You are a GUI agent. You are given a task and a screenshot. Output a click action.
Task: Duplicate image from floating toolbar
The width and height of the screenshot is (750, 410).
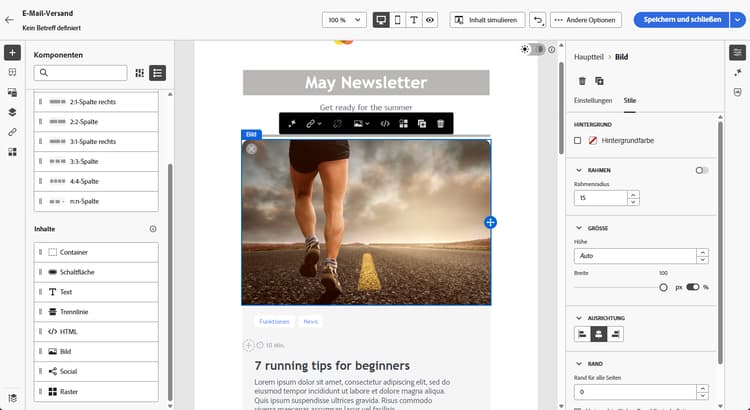[421, 123]
